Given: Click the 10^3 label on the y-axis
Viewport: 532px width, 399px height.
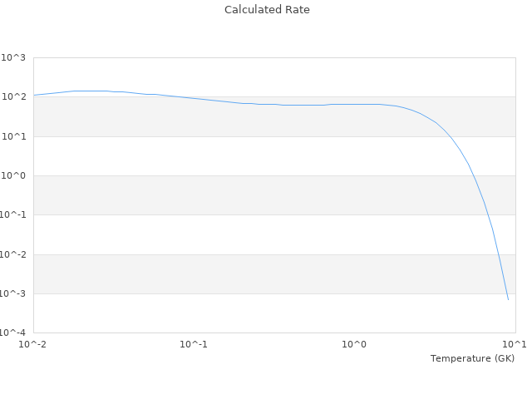Looking at the screenshot, I should [x=13, y=57].
